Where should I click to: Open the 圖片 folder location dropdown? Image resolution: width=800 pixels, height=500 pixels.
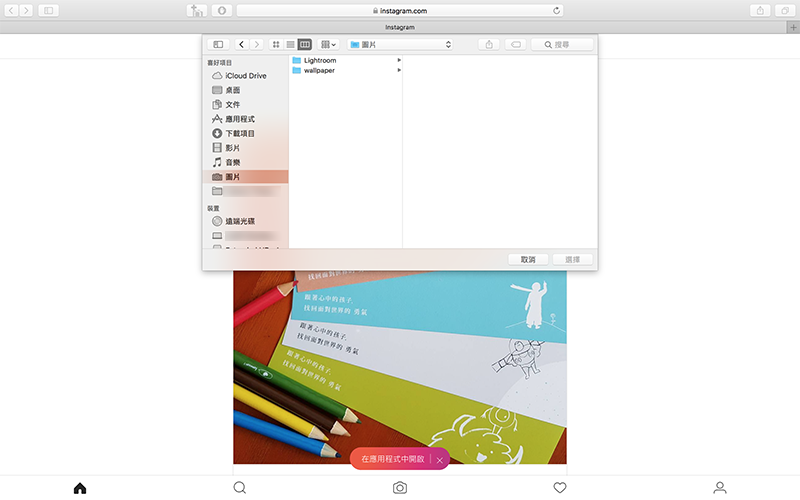coord(399,45)
